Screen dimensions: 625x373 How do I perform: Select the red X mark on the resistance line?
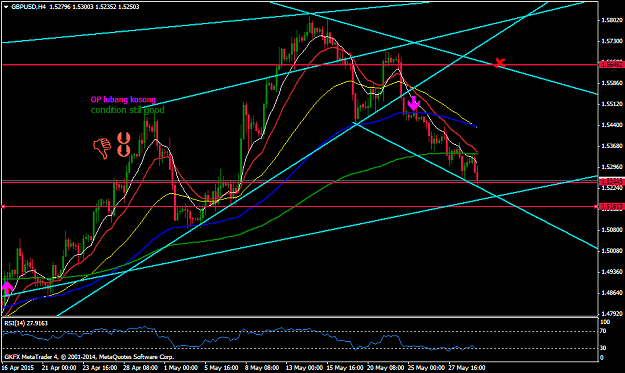pyautogui.click(x=499, y=63)
